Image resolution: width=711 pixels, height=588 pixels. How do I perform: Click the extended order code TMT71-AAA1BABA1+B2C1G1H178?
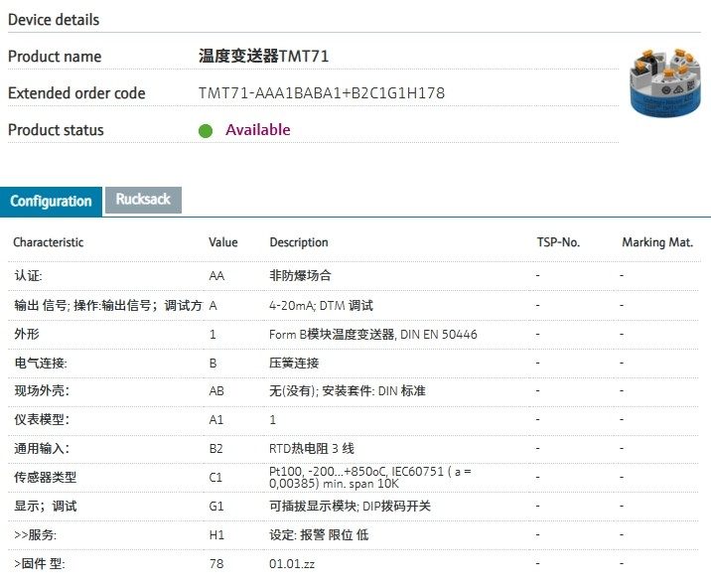point(321,93)
